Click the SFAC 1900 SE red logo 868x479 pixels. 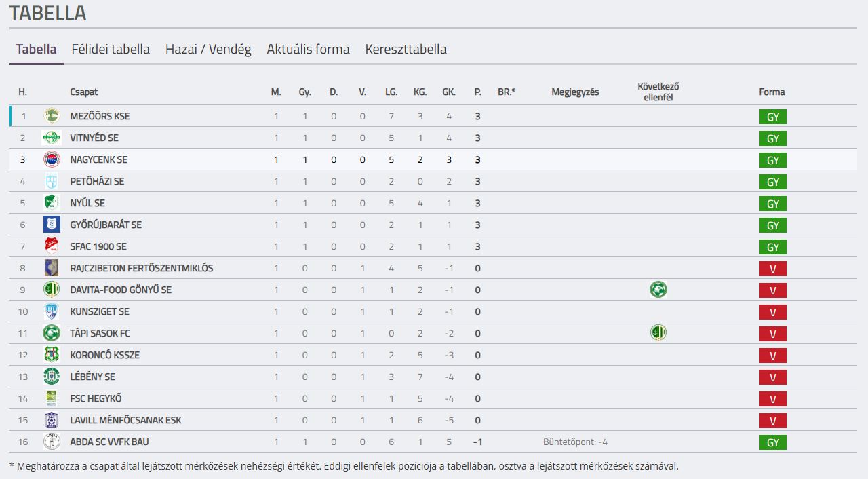tap(52, 246)
